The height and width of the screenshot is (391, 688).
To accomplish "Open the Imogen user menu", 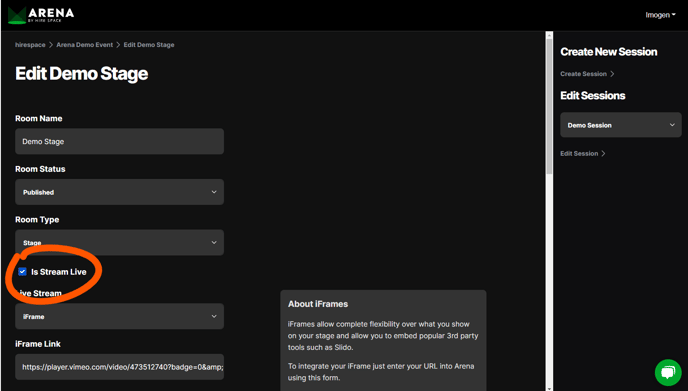I will pos(660,15).
